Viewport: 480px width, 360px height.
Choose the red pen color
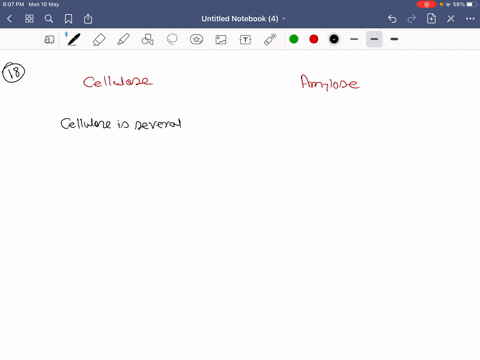(314, 39)
